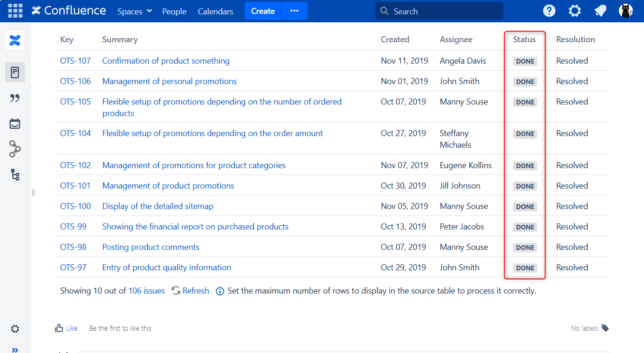
Task: Open Pages icon in left sidebar
Action: [15, 72]
